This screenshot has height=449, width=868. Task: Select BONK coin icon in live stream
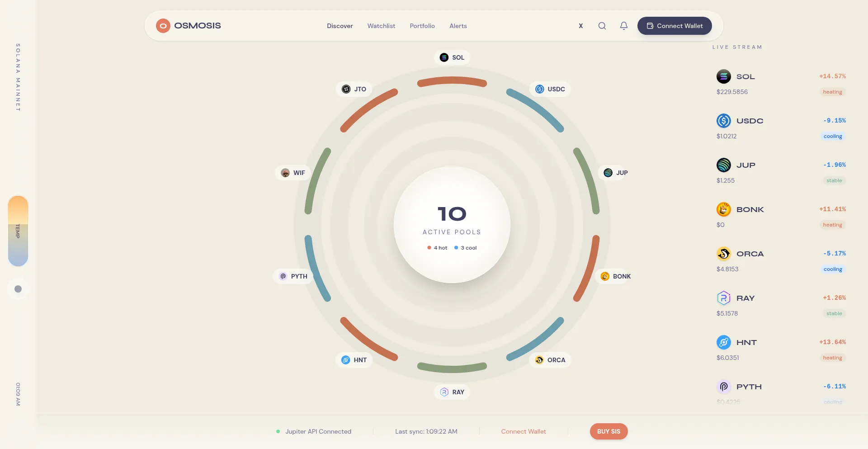click(x=723, y=209)
